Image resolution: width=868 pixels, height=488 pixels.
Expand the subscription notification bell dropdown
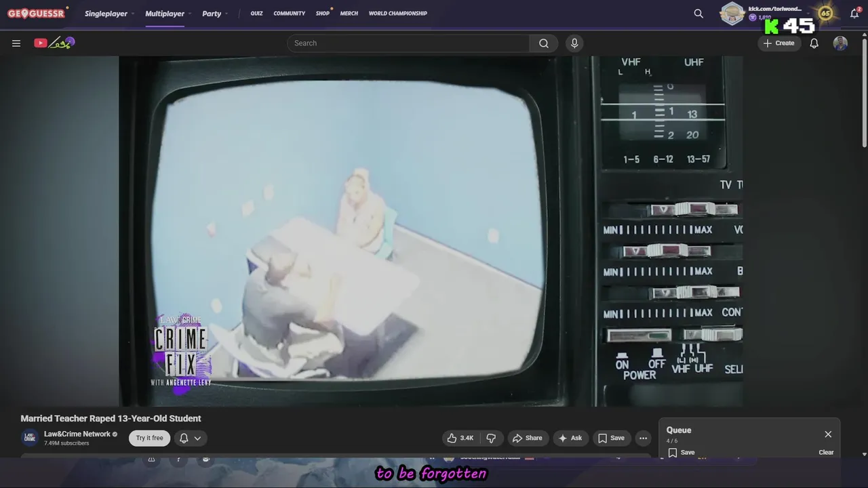coord(190,438)
